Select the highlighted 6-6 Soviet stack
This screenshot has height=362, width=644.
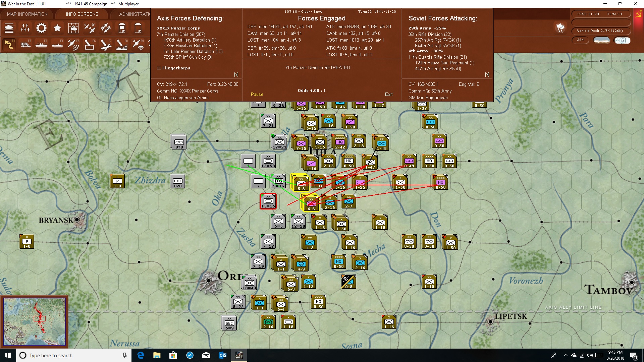(x=310, y=203)
